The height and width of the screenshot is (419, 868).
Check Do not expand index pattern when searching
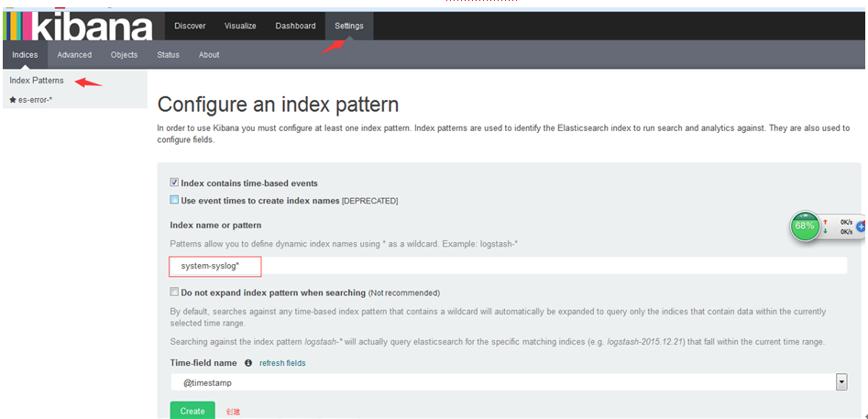tap(174, 292)
